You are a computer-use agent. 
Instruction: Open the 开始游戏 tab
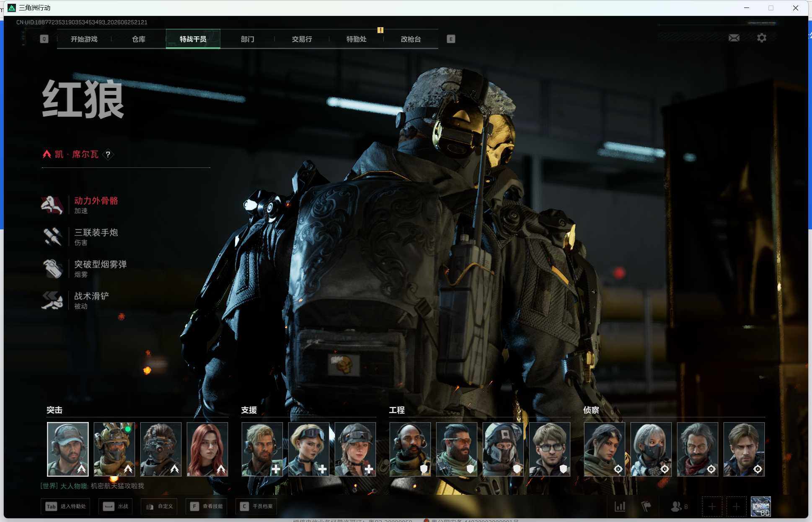84,39
